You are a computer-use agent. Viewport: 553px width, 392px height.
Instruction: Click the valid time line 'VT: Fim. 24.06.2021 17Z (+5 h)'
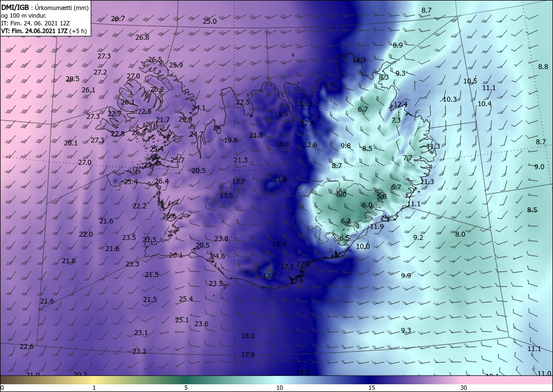coord(44,30)
